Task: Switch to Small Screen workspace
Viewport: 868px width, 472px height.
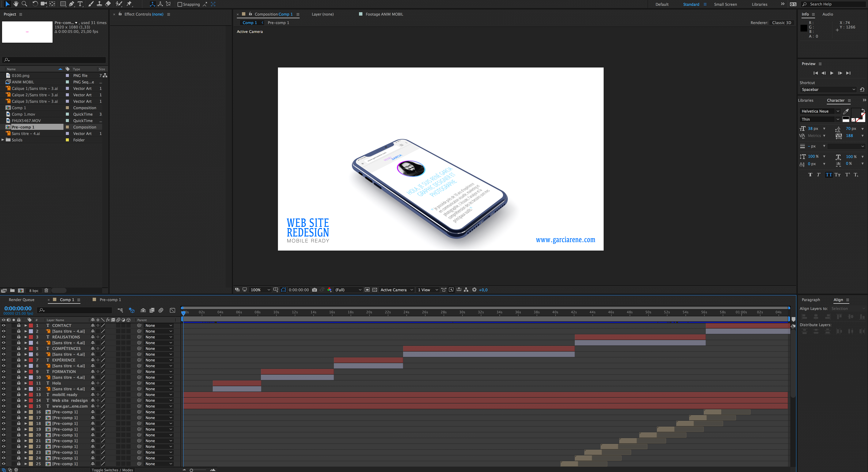Action: 725,4
